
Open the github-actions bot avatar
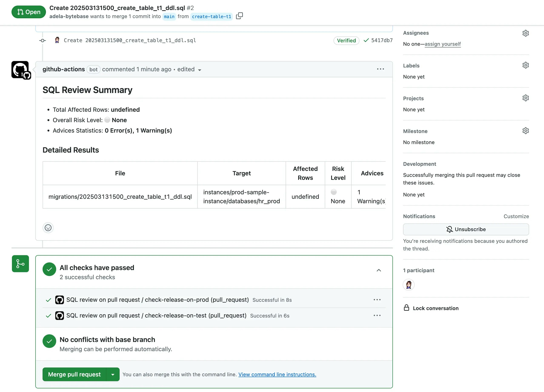[20, 70]
